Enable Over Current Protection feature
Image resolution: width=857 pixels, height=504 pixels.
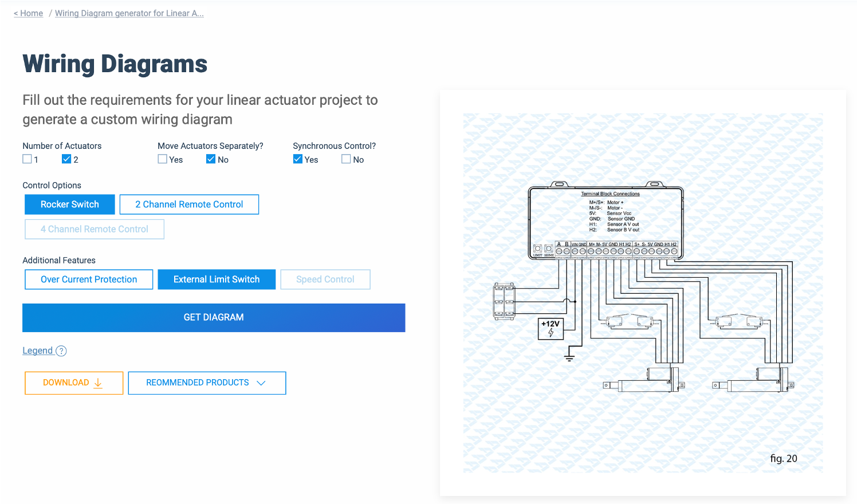point(89,279)
